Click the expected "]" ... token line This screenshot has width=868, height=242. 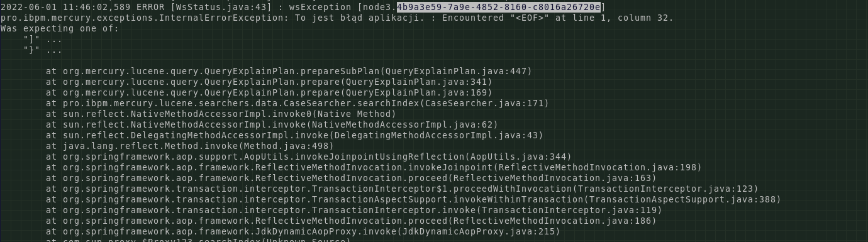[43, 39]
